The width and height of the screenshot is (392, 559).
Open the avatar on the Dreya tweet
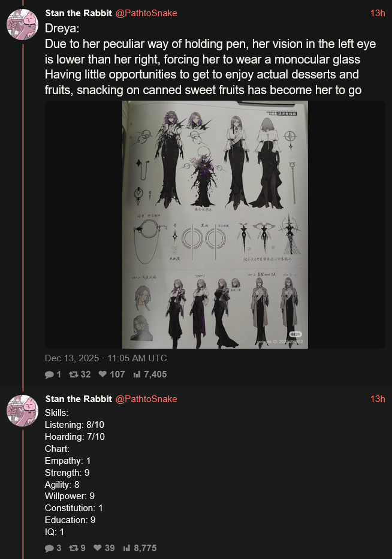point(22,24)
